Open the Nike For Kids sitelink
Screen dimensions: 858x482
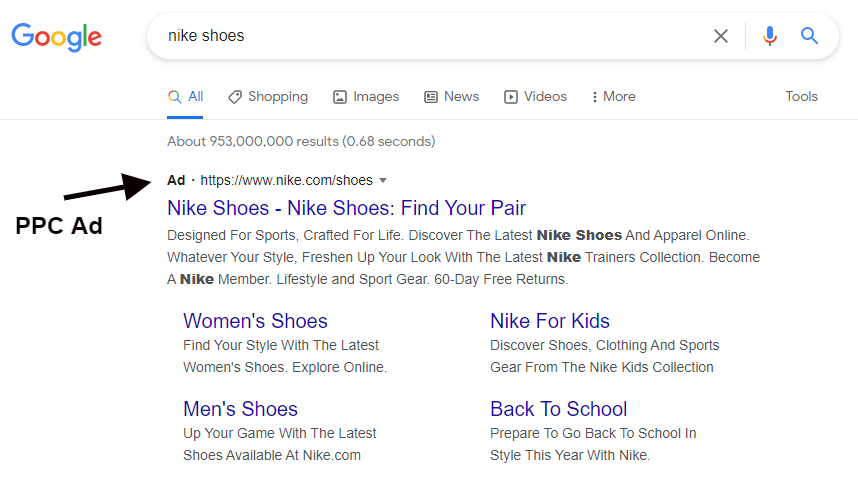(x=549, y=321)
